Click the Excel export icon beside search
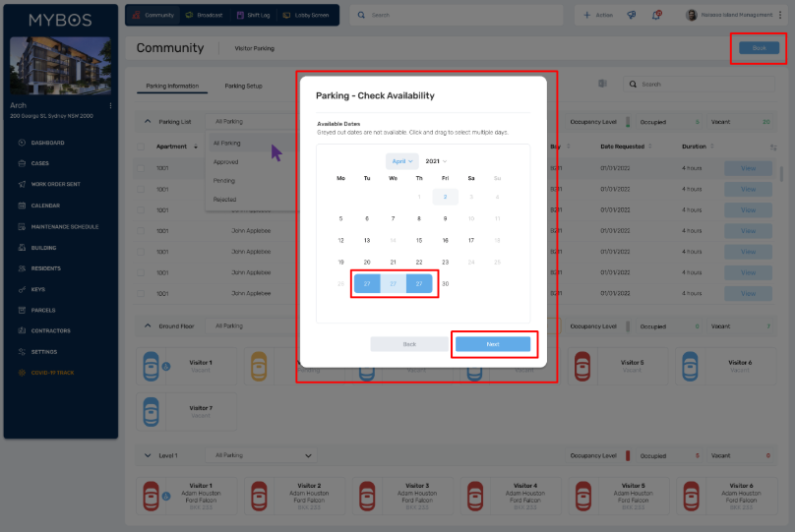This screenshot has width=796, height=532. [x=602, y=85]
